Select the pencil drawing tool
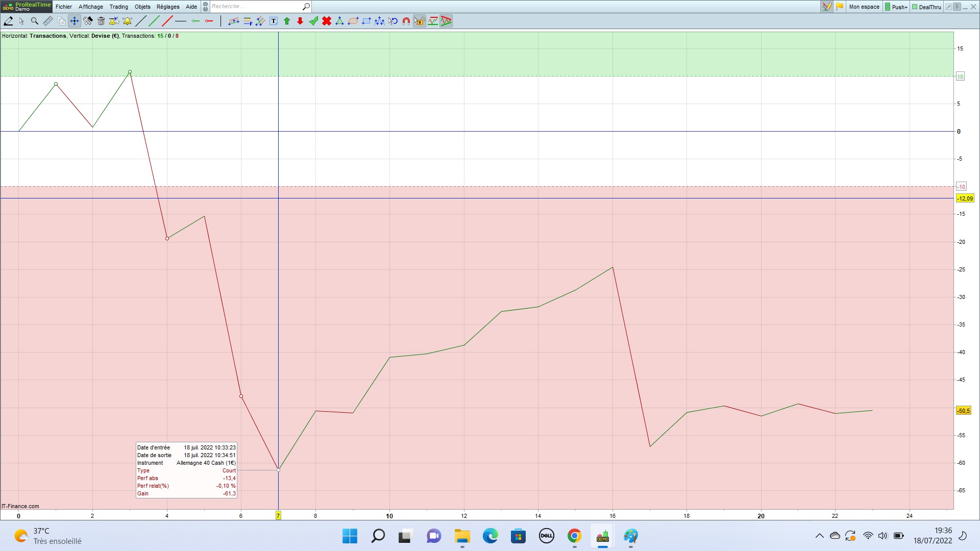This screenshot has height=551, width=980. click(x=9, y=21)
